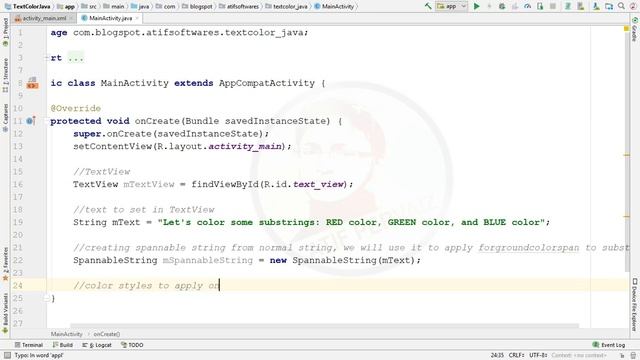Click the Debug app bug icon
The image size is (640, 360).
[x=502, y=6]
